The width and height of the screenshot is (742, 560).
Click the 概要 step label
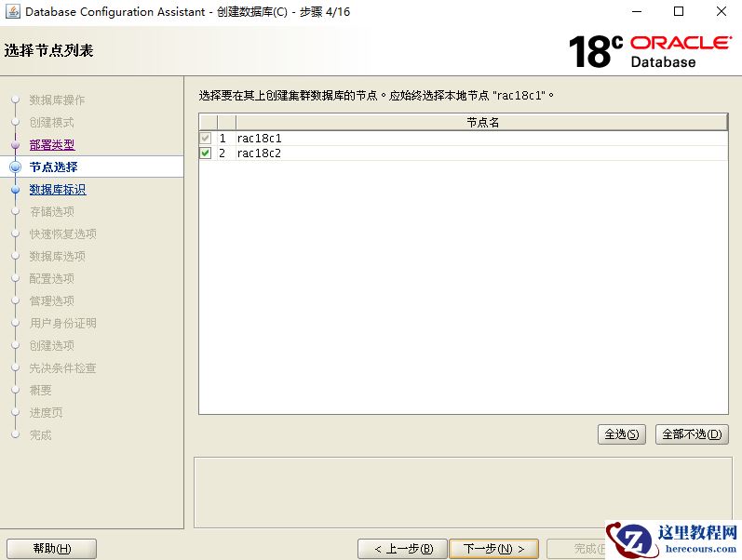(x=40, y=390)
